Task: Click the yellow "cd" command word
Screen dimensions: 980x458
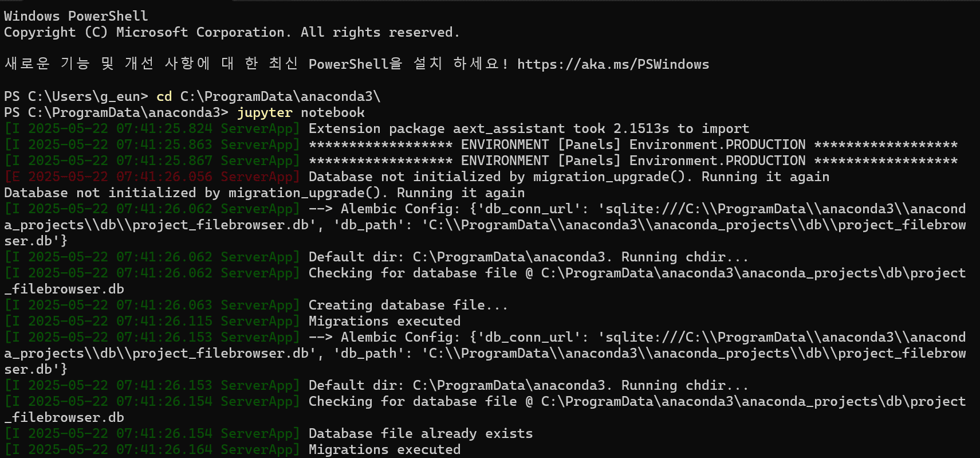Action: click(164, 96)
